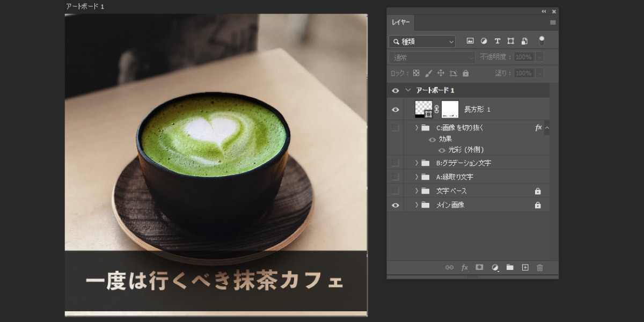Collapse effects list on C:画像を切り抜く

click(547, 128)
